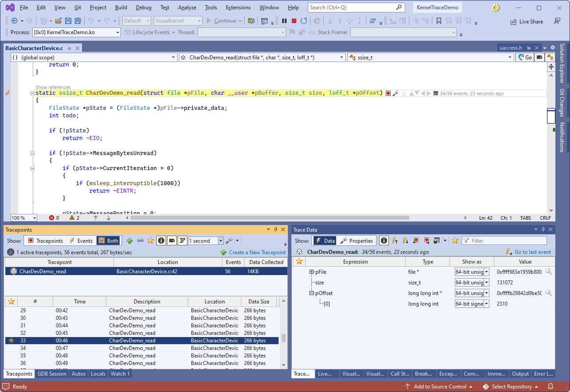Click the star favorites icon in Trace Data toolbar

[455, 241]
